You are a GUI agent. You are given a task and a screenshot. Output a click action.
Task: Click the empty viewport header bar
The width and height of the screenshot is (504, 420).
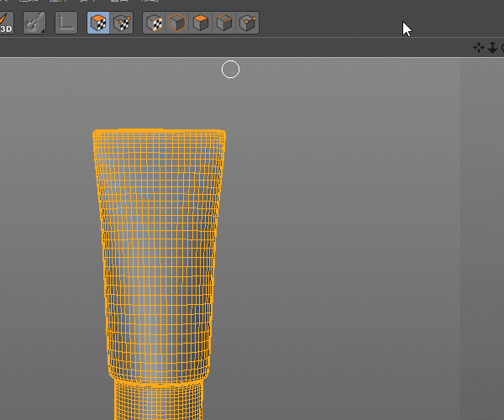(252, 48)
